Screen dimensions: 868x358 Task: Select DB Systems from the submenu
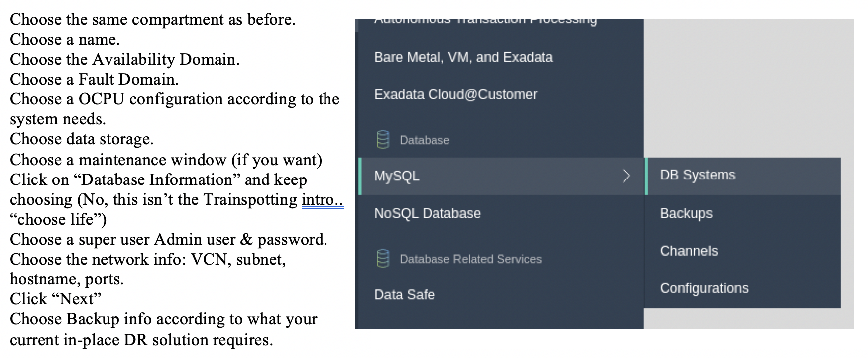coord(697,175)
